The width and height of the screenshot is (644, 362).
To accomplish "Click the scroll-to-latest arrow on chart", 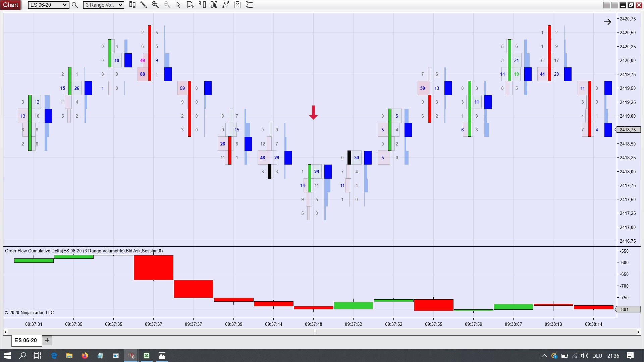I will point(607,22).
